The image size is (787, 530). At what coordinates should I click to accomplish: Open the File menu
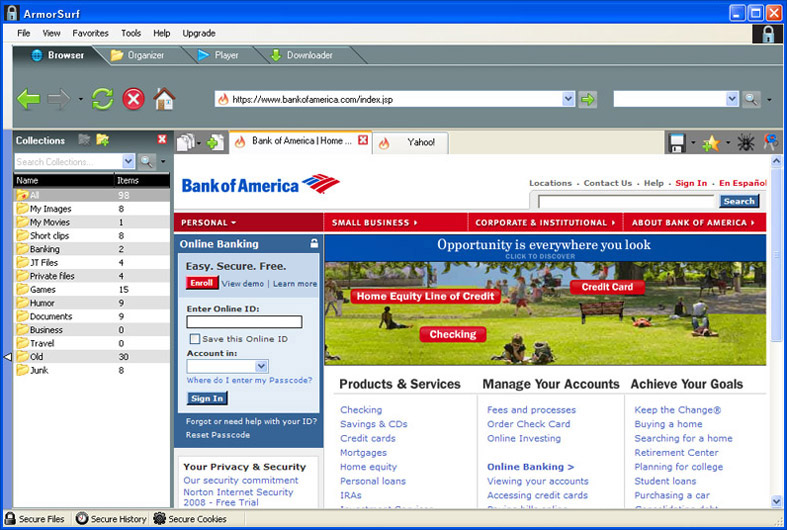click(x=24, y=33)
